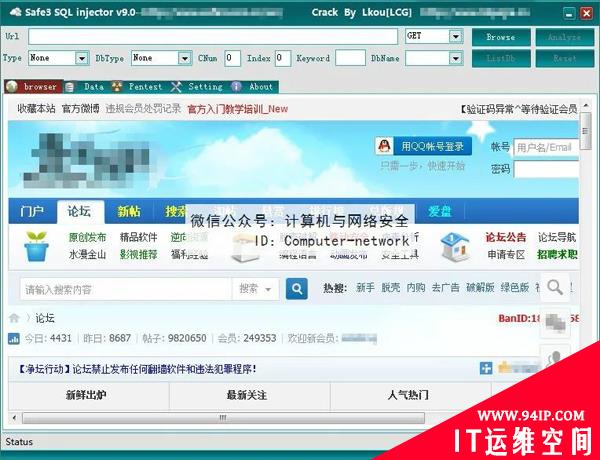The height and width of the screenshot is (460, 600).
Task: Click the plant pot icon
Action: point(36,246)
